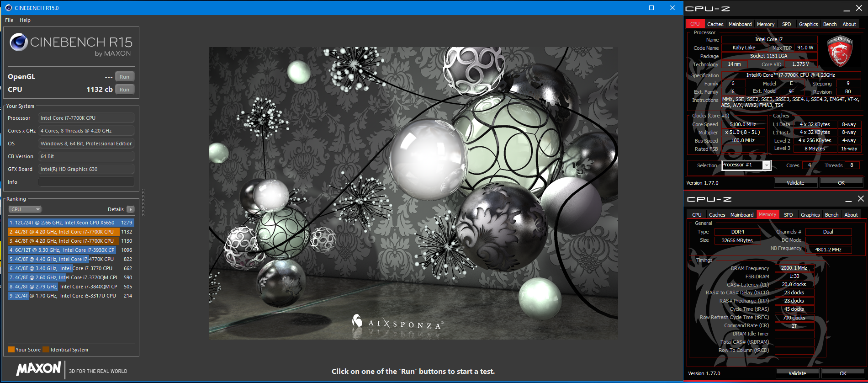Click the MAXON logo at bottom left
This screenshot has width=868, height=383.
tap(39, 369)
